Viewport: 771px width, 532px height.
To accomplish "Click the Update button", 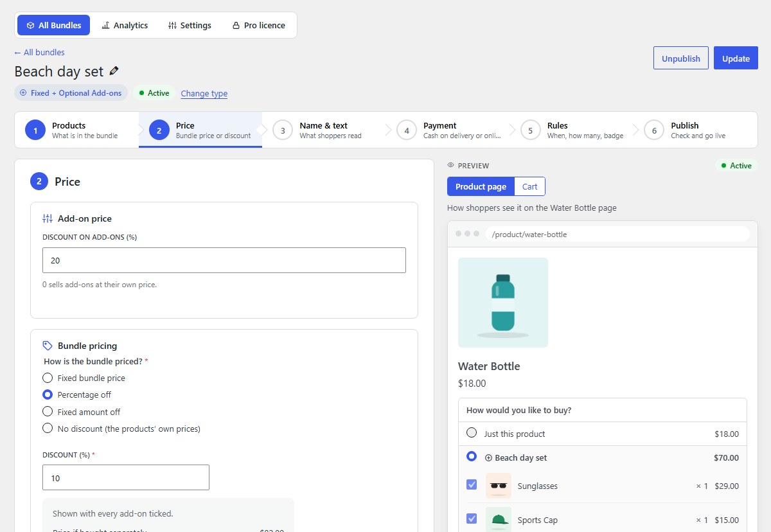I will [736, 58].
